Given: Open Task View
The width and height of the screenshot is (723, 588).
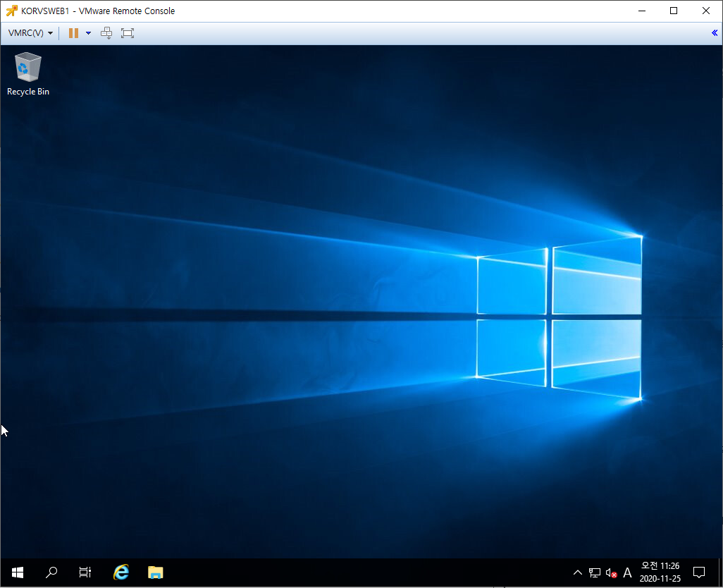Looking at the screenshot, I should click(85, 572).
